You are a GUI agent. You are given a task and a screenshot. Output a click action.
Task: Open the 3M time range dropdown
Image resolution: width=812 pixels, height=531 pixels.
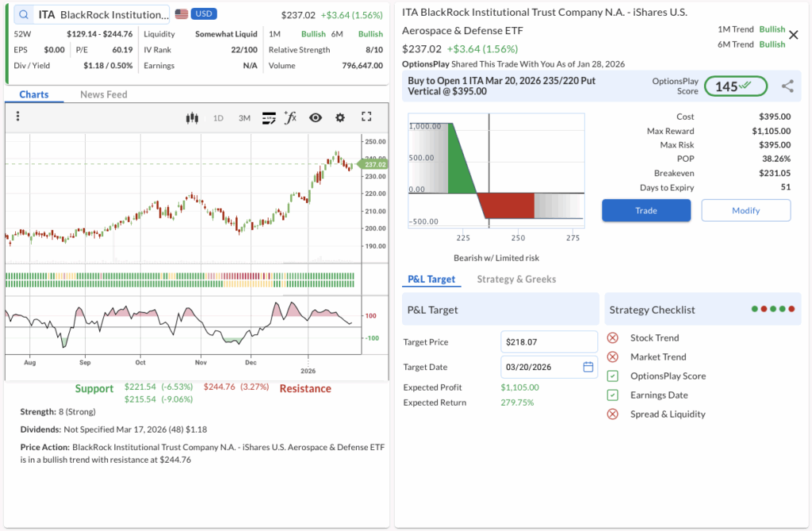point(244,118)
